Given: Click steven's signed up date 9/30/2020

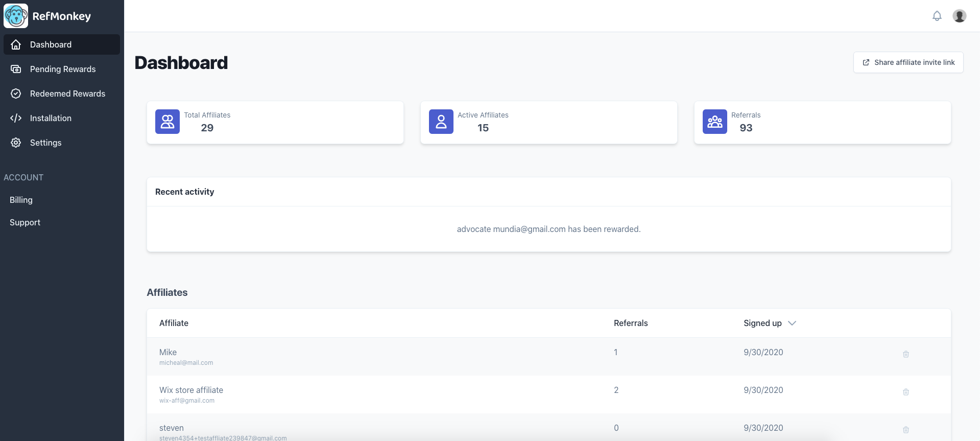Looking at the screenshot, I should pos(763,428).
